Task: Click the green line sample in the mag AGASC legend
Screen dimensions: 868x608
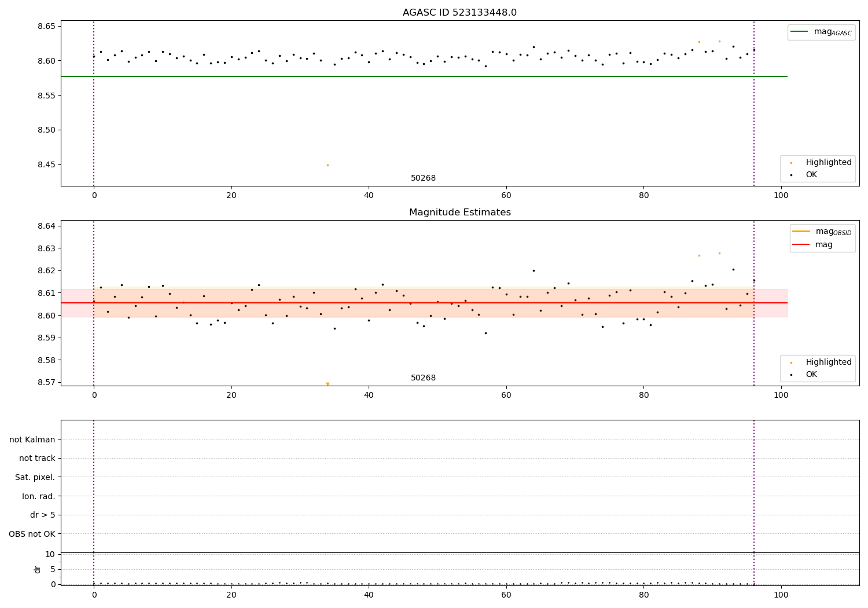Action: coord(800,32)
